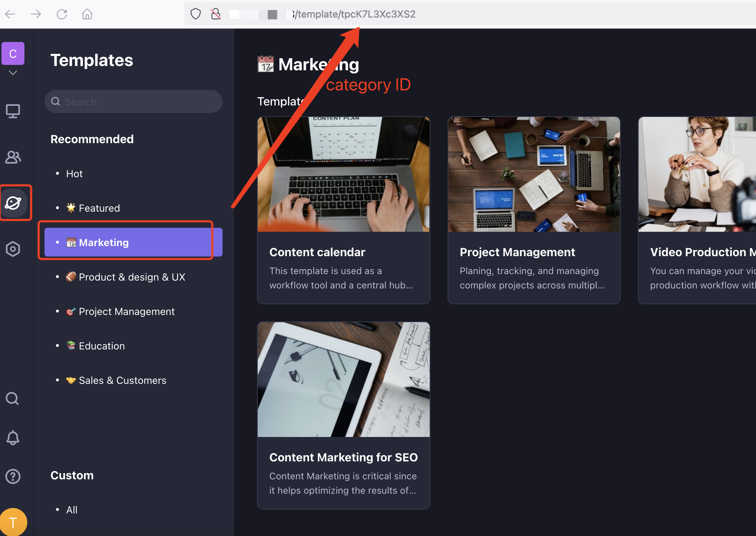Viewport: 756px width, 536px height.
Task: Go to the browser home page icon
Action: [x=87, y=14]
